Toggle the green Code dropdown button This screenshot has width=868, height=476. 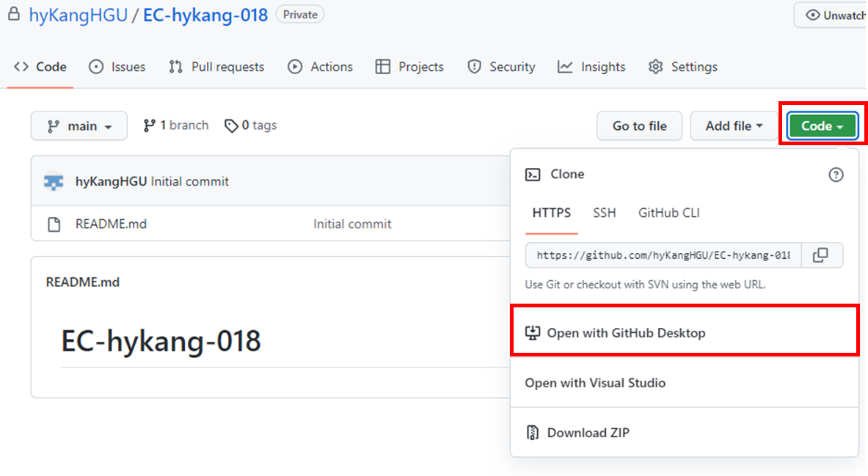tap(822, 126)
